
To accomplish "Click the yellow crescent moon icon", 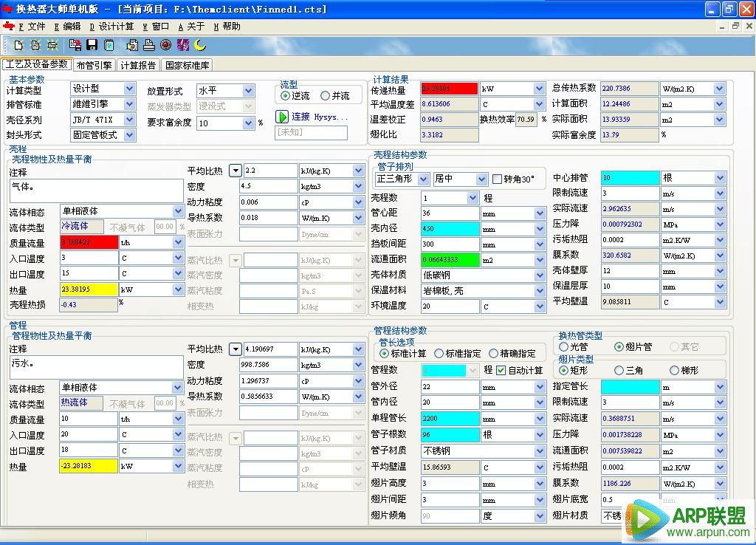I will tap(200, 45).
